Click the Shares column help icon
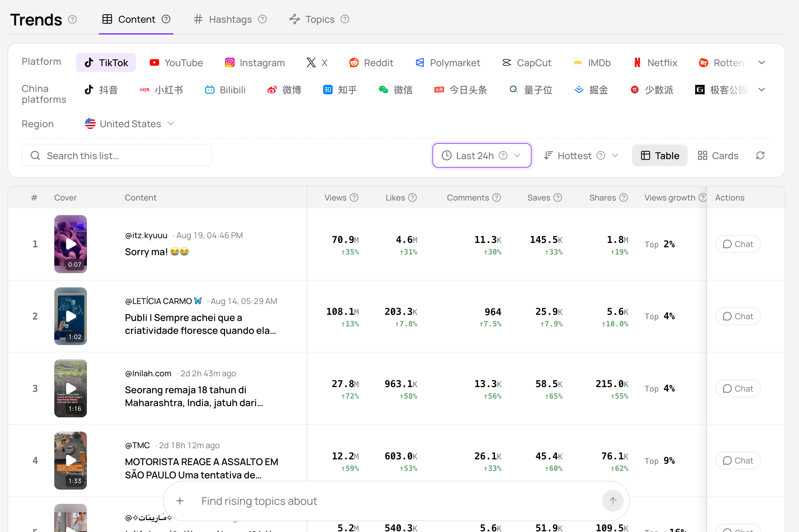This screenshot has width=799, height=532. click(x=624, y=197)
